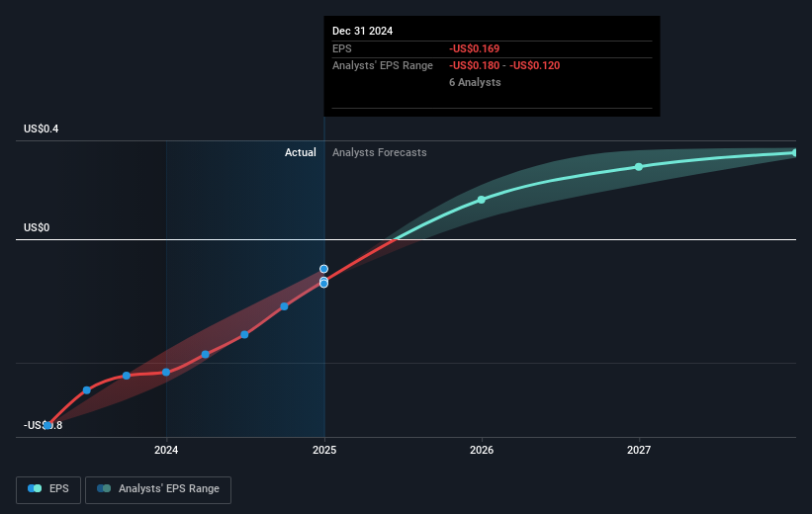
Task: Click the tooltip range value '-US$0.120'
Action: click(x=535, y=66)
